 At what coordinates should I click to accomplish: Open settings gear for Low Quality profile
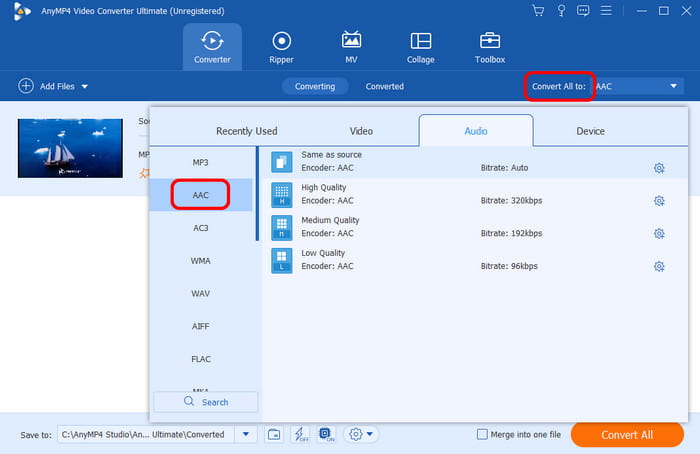pyautogui.click(x=659, y=267)
